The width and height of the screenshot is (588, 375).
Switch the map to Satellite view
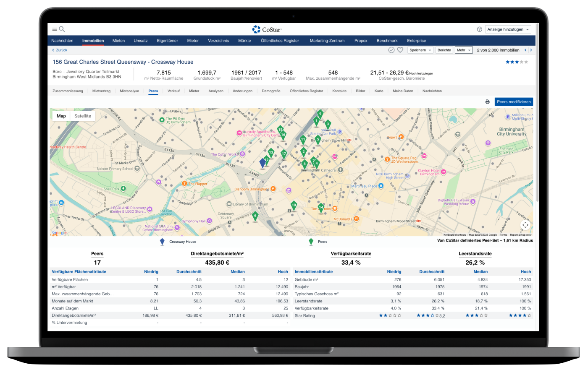[83, 116]
